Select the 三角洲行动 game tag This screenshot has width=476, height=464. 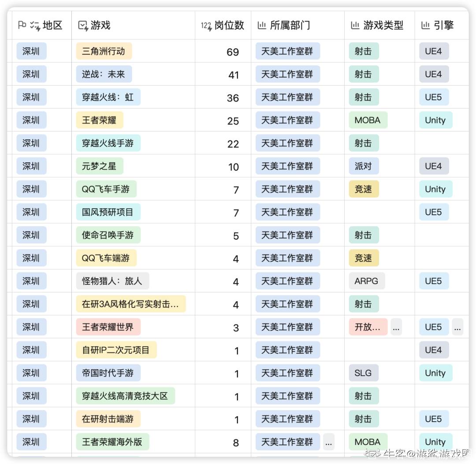pyautogui.click(x=104, y=51)
